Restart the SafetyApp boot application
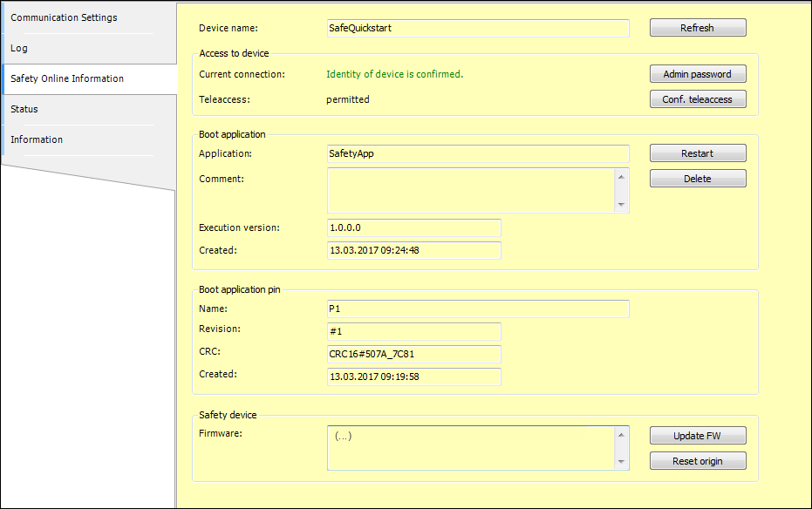The image size is (812, 509). point(697,153)
